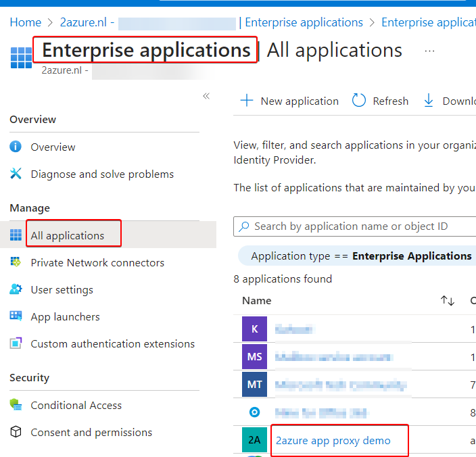Click Conditional Access shield icon
Image resolution: width=476 pixels, height=457 pixels.
(16, 404)
